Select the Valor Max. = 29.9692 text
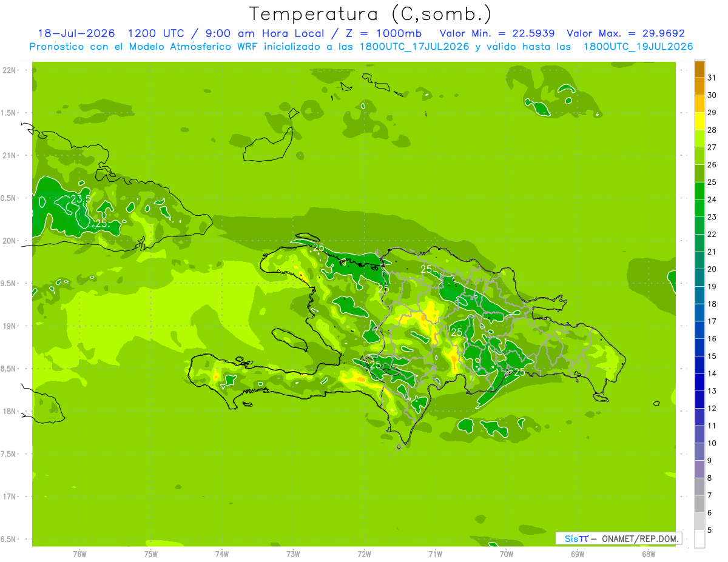The height and width of the screenshot is (562, 728). [x=625, y=33]
